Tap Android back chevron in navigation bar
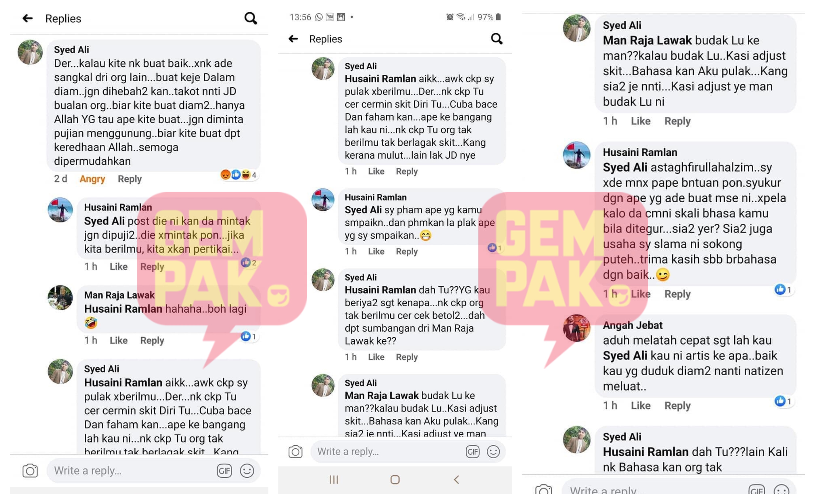Image resolution: width=815 pixels, height=504 pixels. coord(456,480)
